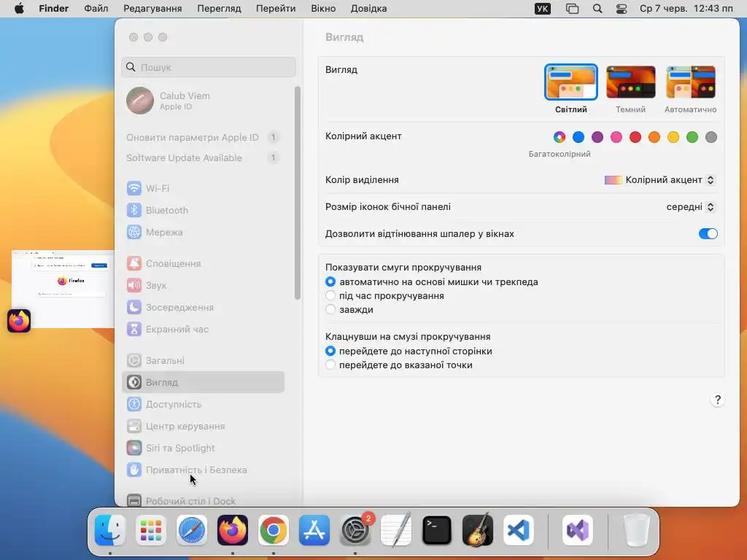Viewport: 747px width, 560px height.
Task: Select the Автоматично appearance thumbnail
Action: [690, 82]
